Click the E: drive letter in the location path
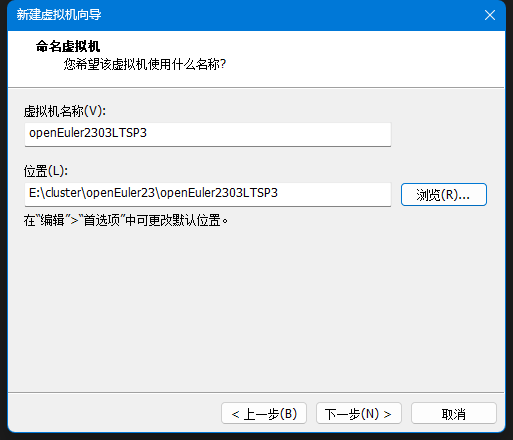Image resolution: width=513 pixels, height=440 pixels. click(35, 193)
